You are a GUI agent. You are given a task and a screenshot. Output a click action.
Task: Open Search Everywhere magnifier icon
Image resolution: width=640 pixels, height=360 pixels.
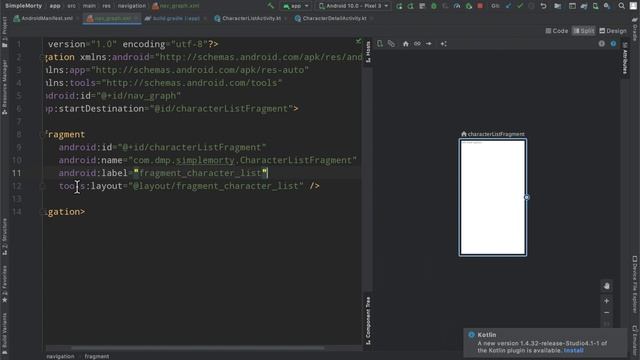point(621,6)
